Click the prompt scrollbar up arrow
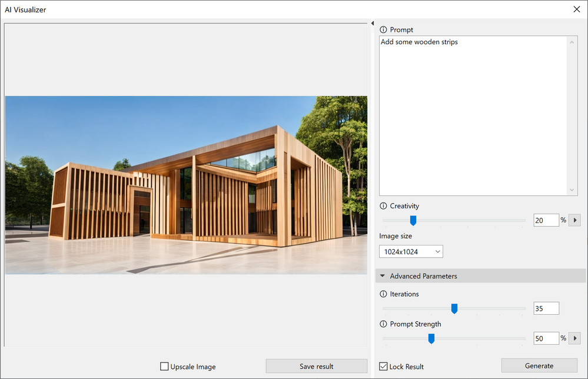Viewport: 588px width, 379px height. (572, 42)
